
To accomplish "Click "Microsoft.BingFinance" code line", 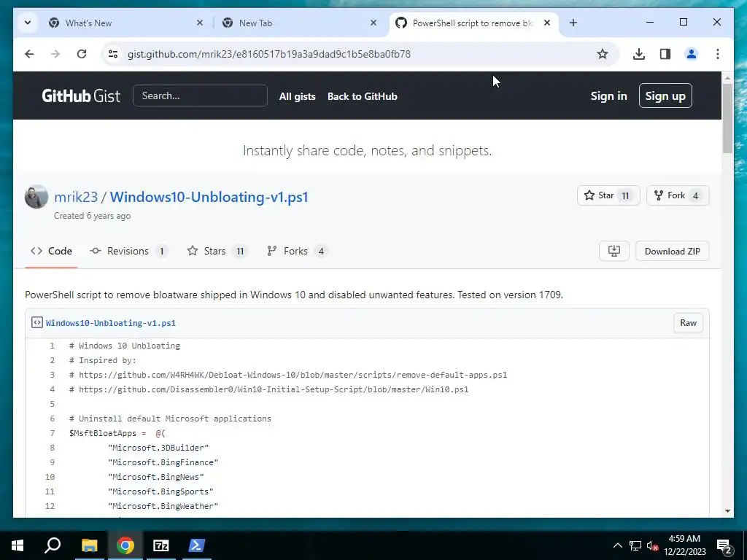I will coord(163,462).
